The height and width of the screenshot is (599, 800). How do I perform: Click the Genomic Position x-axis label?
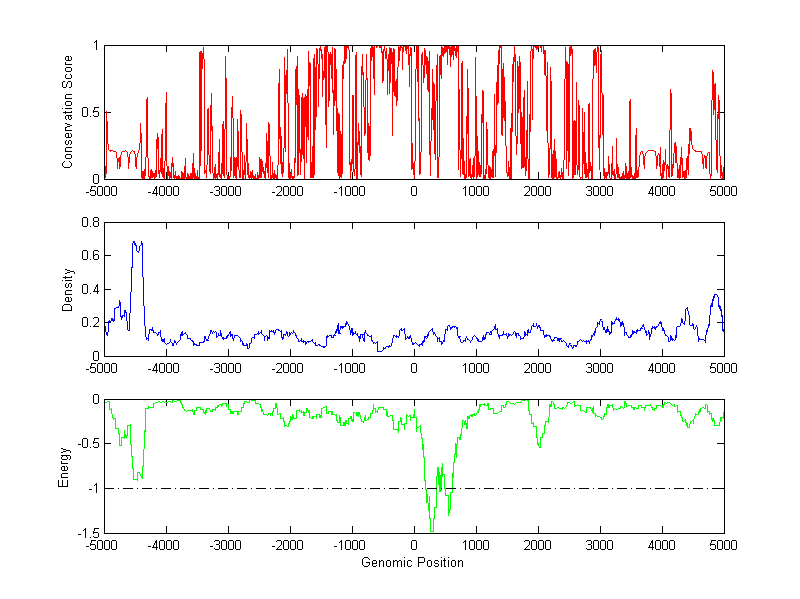point(413,562)
